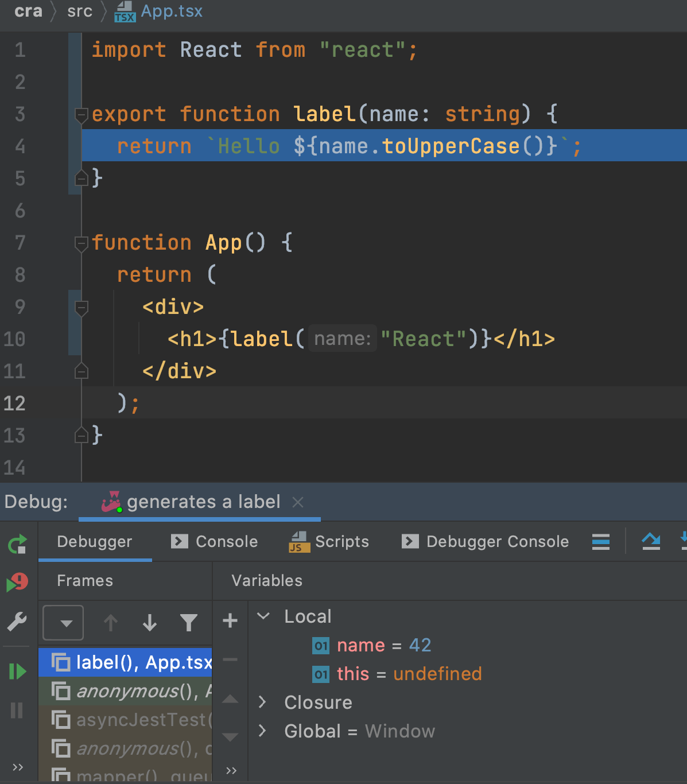
Task: Click the Rerun debug session icon
Action: click(17, 544)
